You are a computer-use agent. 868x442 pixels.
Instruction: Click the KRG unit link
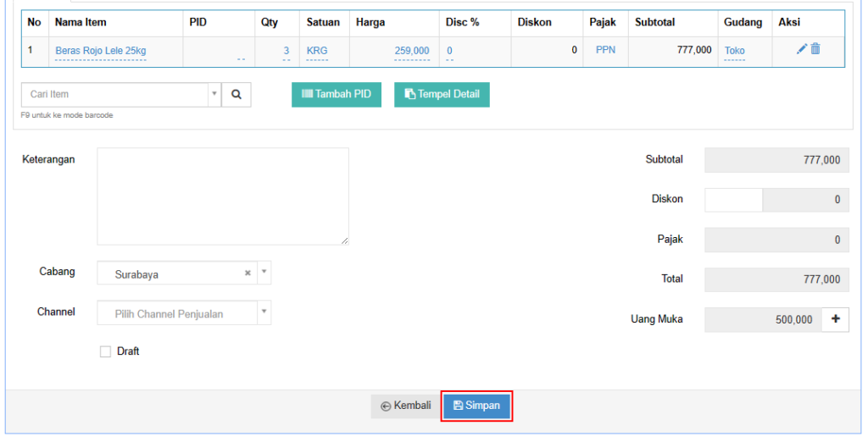(x=317, y=51)
